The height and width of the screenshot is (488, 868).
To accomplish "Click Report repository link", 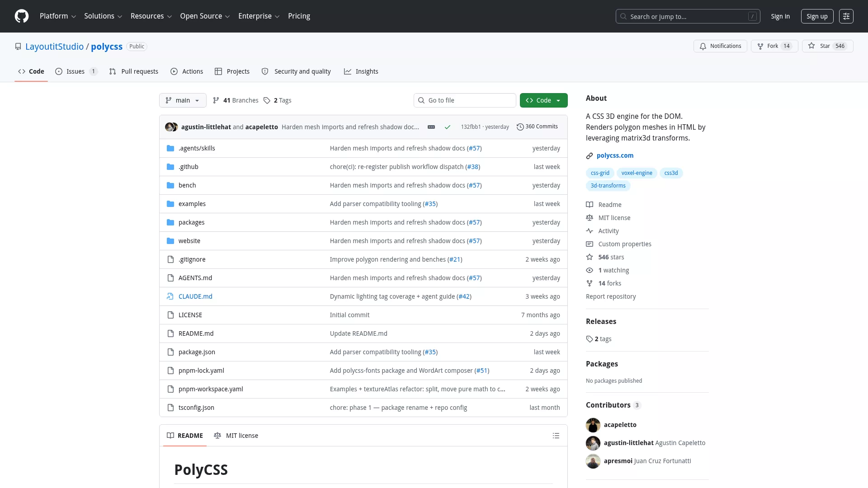I will click(611, 296).
